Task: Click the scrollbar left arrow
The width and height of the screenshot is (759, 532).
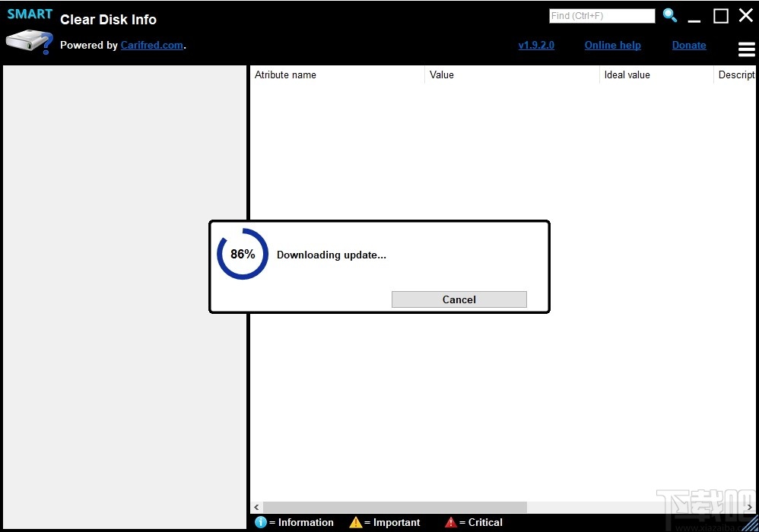Action: (x=256, y=507)
